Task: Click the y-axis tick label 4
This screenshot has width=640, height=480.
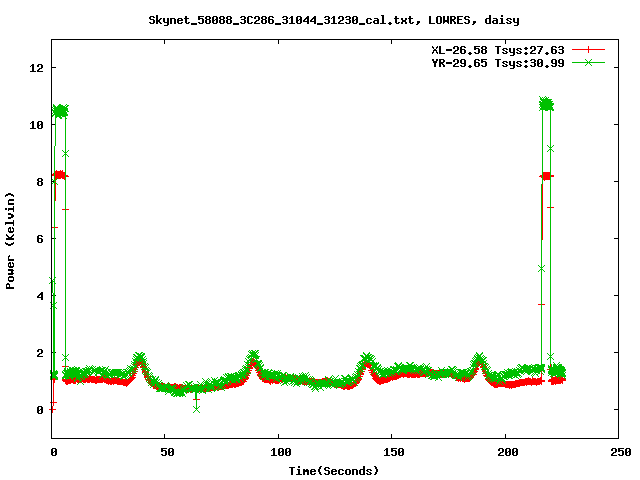Action: (40, 296)
